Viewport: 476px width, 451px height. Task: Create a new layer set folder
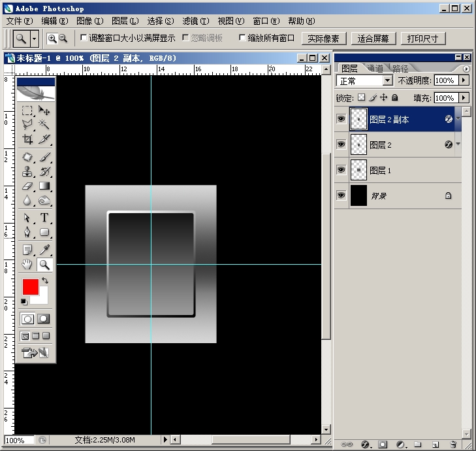418,444
